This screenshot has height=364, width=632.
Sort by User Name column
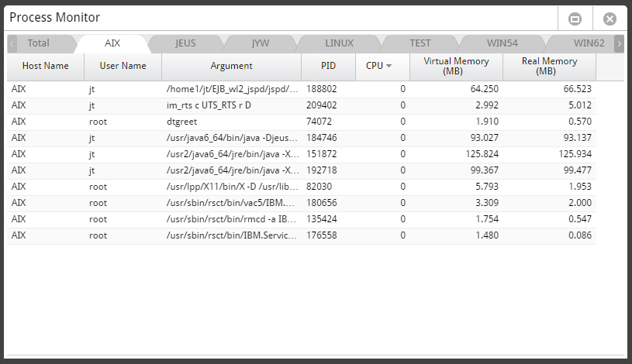123,66
